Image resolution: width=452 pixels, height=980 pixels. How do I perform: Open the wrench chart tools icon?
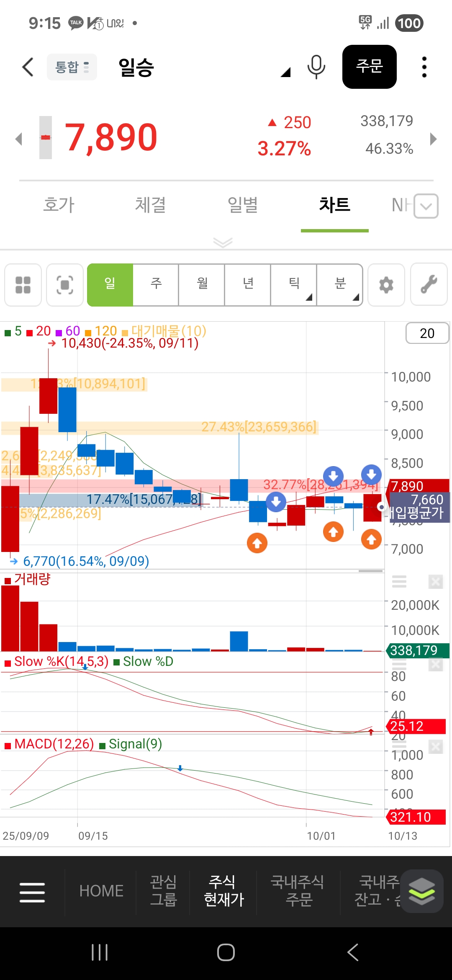point(429,285)
